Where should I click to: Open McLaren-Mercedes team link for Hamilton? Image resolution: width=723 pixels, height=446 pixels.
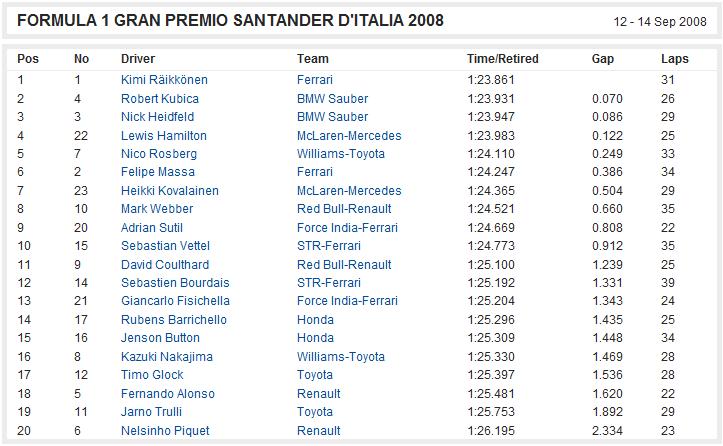(349, 136)
